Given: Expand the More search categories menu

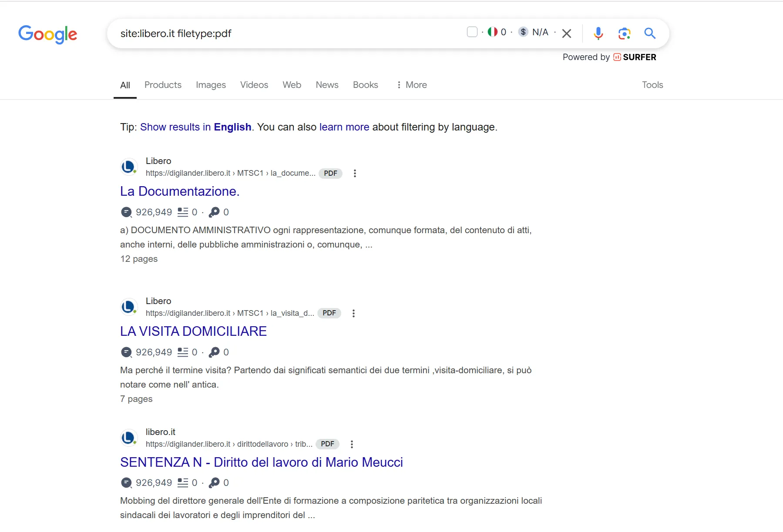Looking at the screenshot, I should pyautogui.click(x=411, y=85).
